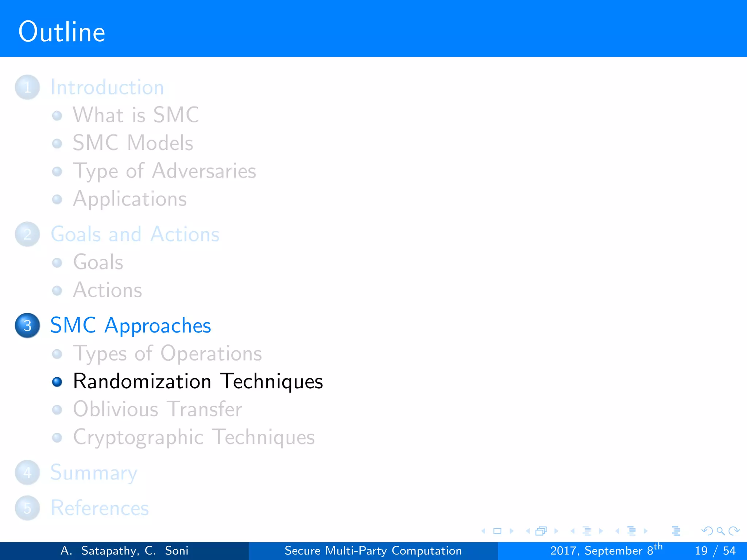Open the References section link

100,507
